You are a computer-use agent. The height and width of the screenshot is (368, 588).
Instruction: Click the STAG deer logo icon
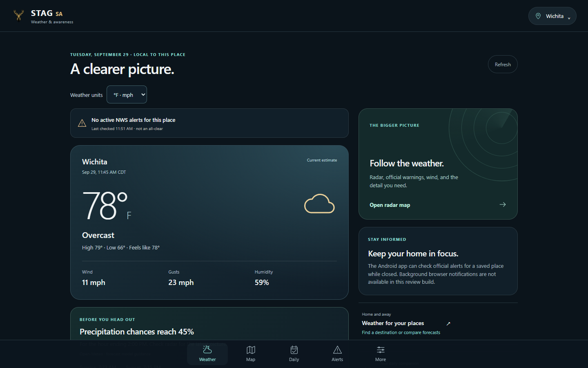click(18, 16)
